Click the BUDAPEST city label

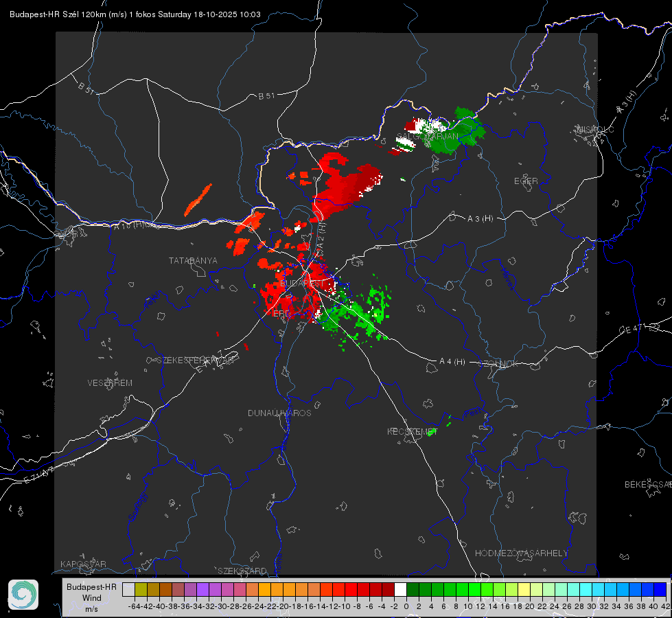pos(302,284)
